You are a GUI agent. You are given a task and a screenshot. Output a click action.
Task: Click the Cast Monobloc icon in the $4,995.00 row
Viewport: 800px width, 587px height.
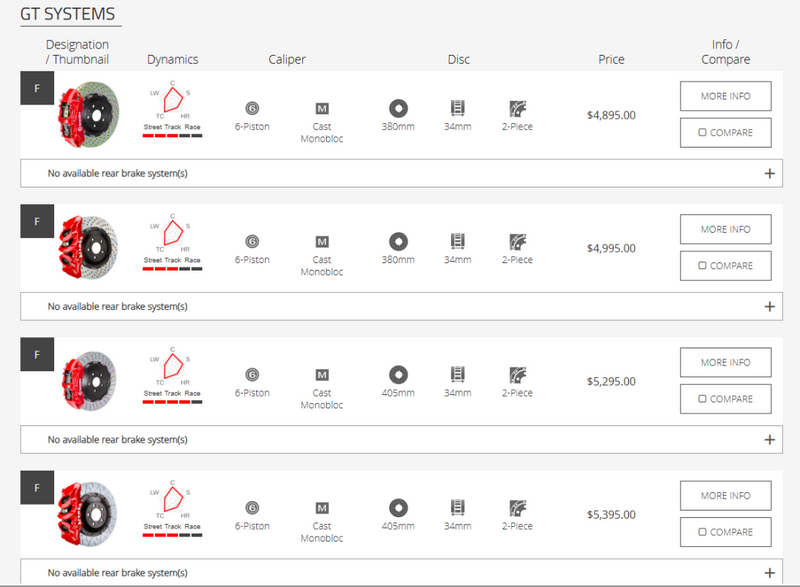322,242
